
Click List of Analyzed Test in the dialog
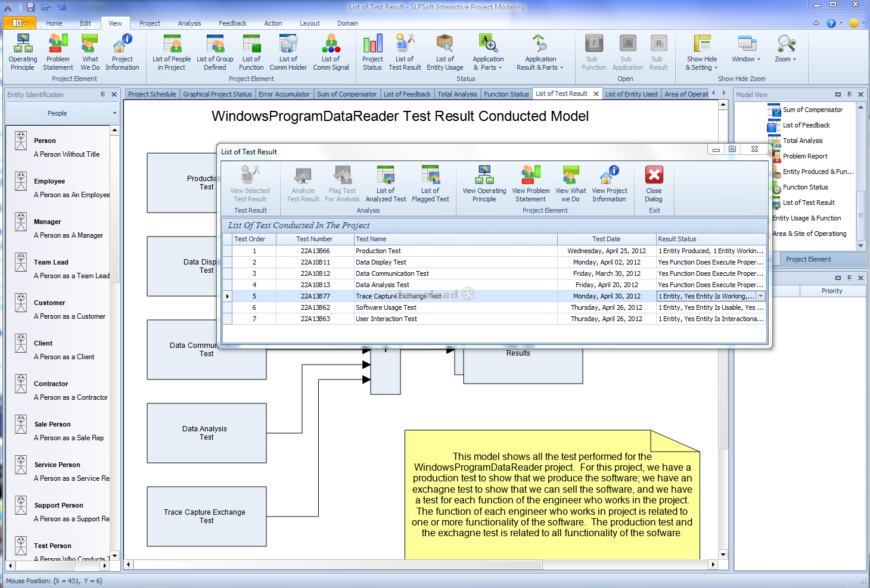386,184
